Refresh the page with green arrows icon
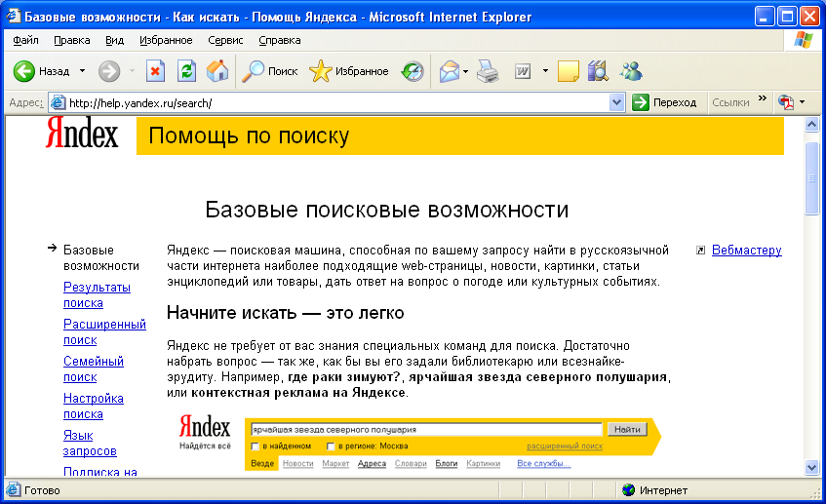The image size is (826, 504). [186, 71]
